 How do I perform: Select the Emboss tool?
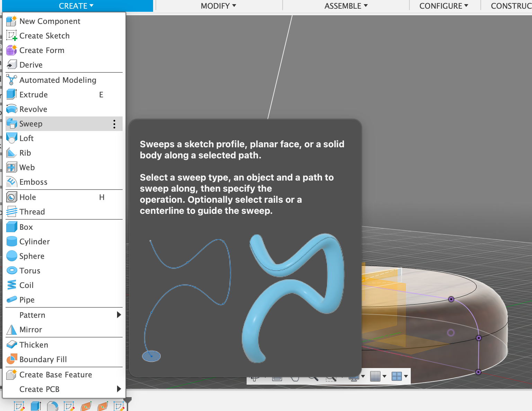tap(33, 182)
